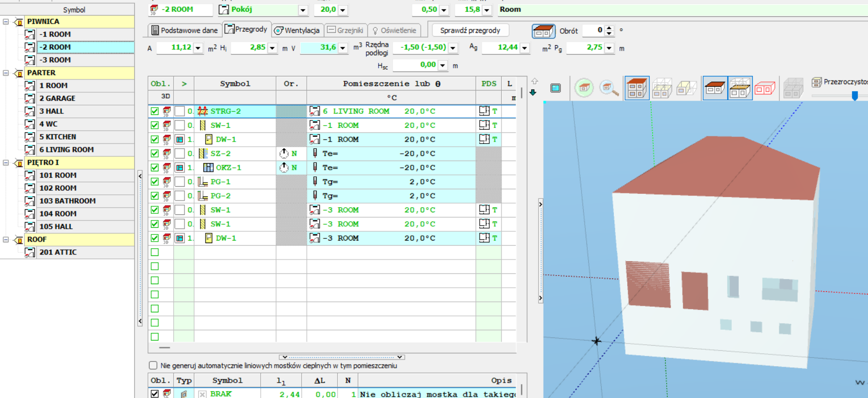Viewport: 868px width, 398px height.
Task: Select 103 BATHROOM in the room tree
Action: 67,201
